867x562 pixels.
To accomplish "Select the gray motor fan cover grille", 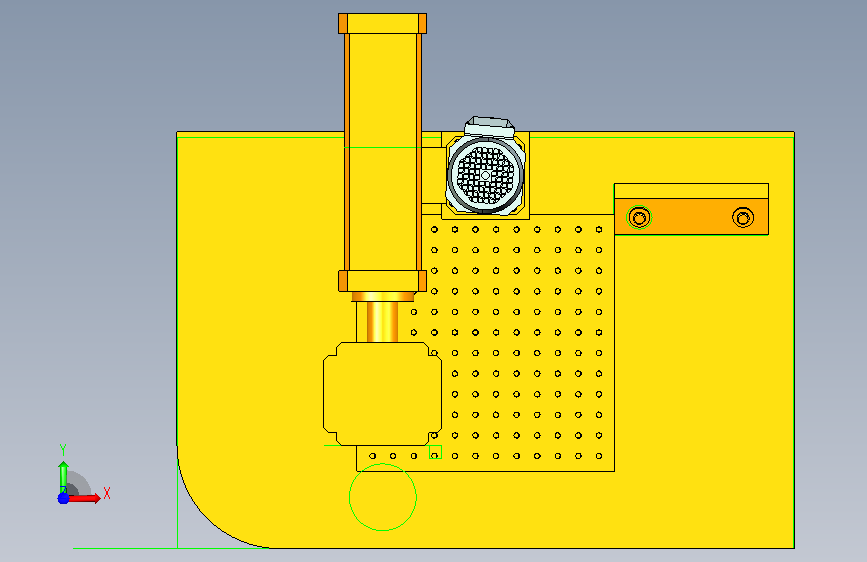I will pyautogui.click(x=485, y=175).
